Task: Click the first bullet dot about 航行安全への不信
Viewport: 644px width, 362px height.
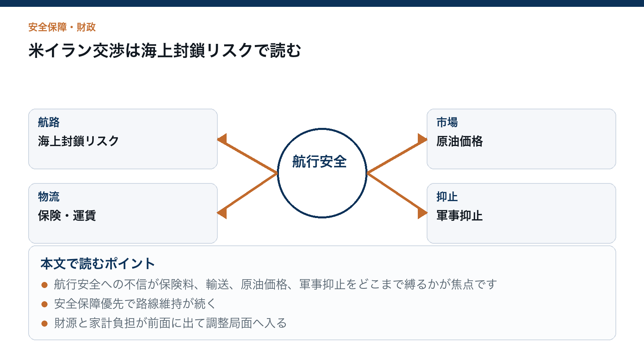Action: [x=45, y=285]
